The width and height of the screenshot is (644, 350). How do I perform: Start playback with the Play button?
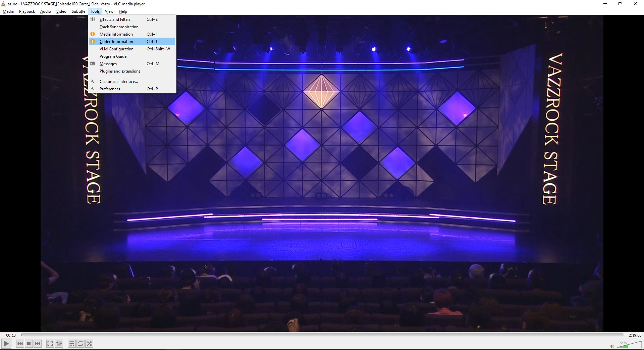click(x=6, y=344)
